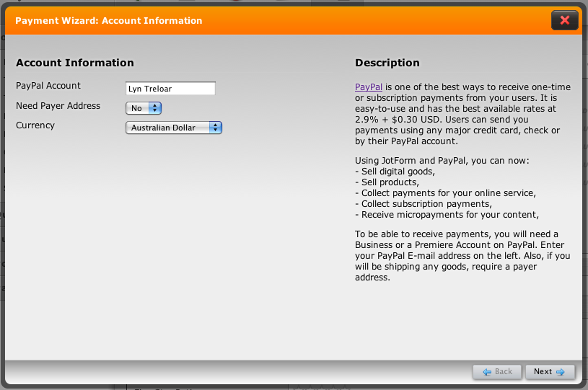Open the Need Payer Address dropdown
588x390 pixels.
144,108
